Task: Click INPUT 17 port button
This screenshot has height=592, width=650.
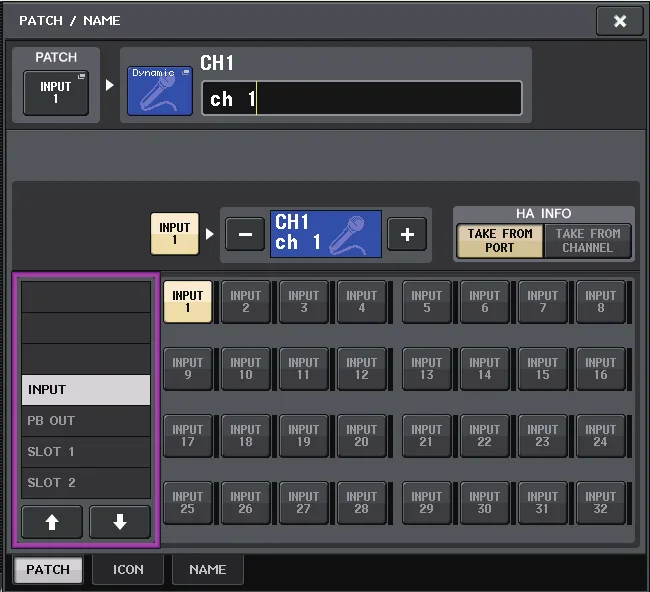Action: click(x=188, y=436)
